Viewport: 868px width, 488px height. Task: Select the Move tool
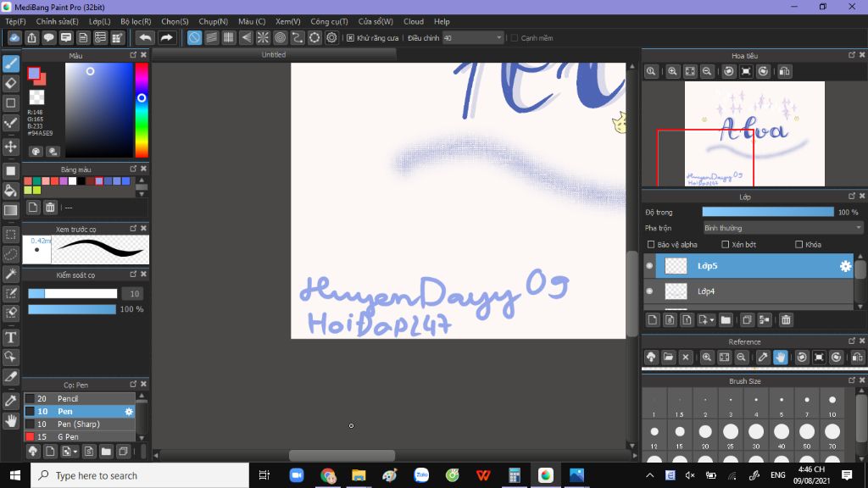(x=10, y=147)
